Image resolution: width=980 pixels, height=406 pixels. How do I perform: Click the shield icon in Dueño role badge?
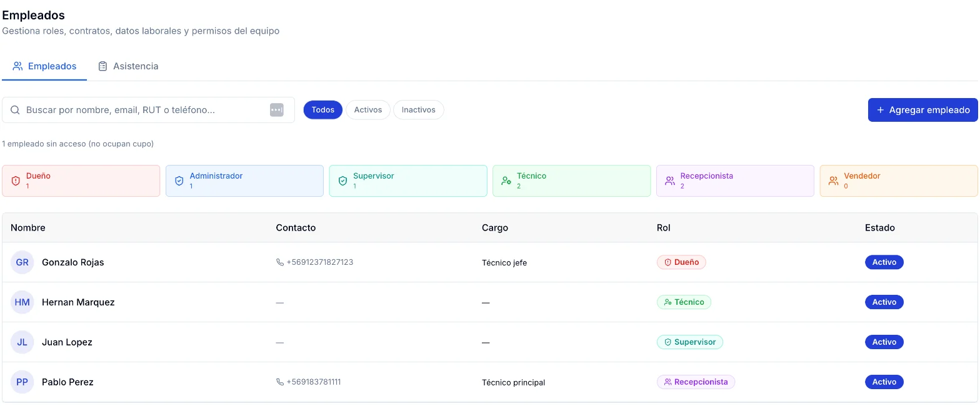point(667,262)
